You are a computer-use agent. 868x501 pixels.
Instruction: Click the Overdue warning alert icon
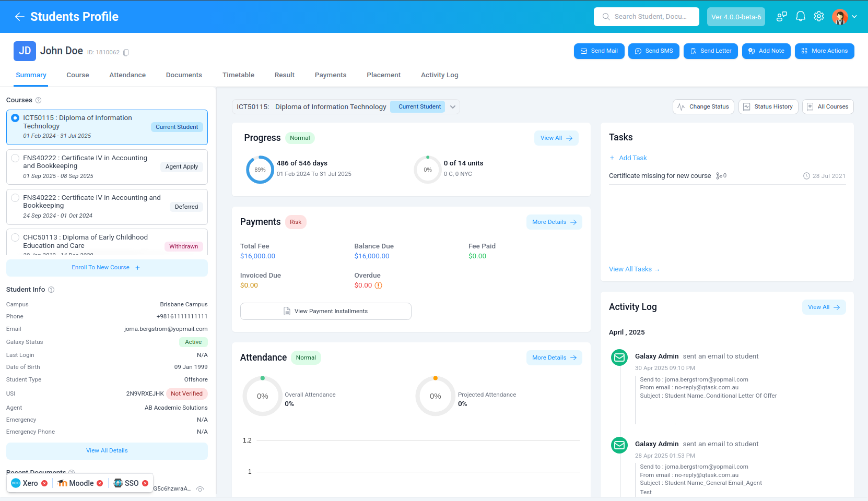point(379,285)
